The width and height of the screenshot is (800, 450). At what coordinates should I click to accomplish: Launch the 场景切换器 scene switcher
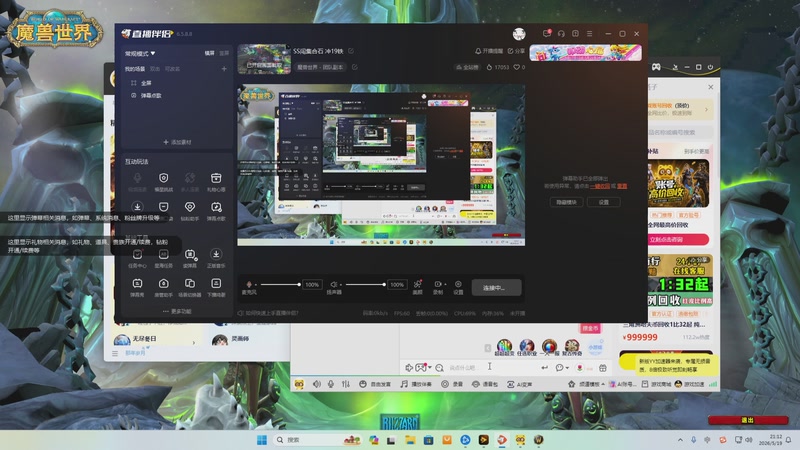[189, 287]
